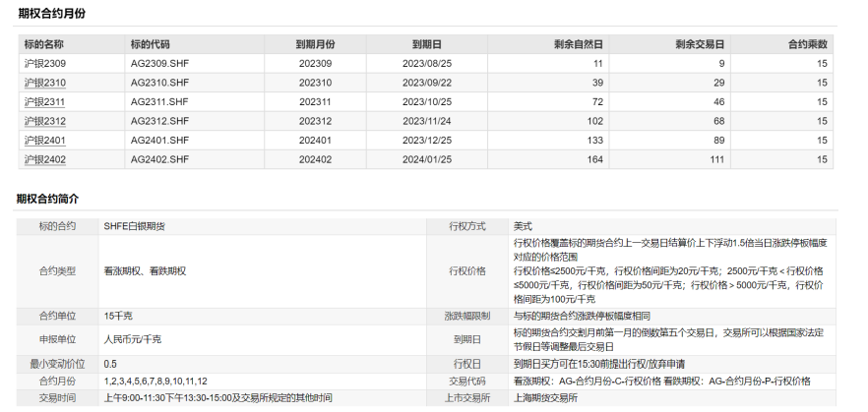Select code cell AG2312.SHF
This screenshot has width=868, height=412.
159,121
